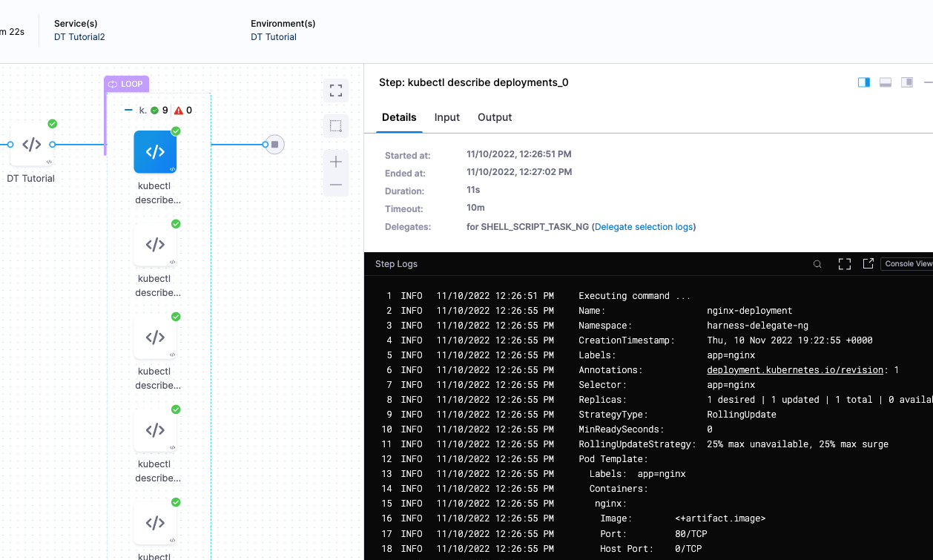Click the dotted selection-zoom icon on canvas

[x=336, y=126]
